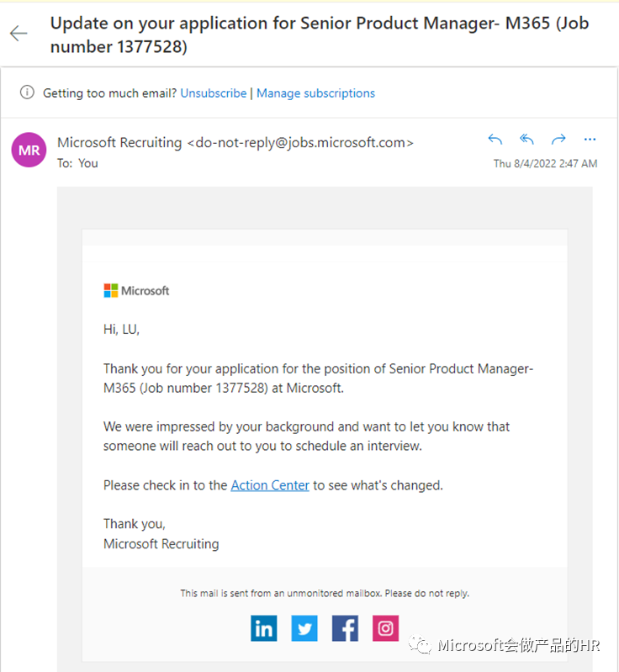Follow the Action Center link
Viewport: 619px width, 672px height.
tap(270, 485)
